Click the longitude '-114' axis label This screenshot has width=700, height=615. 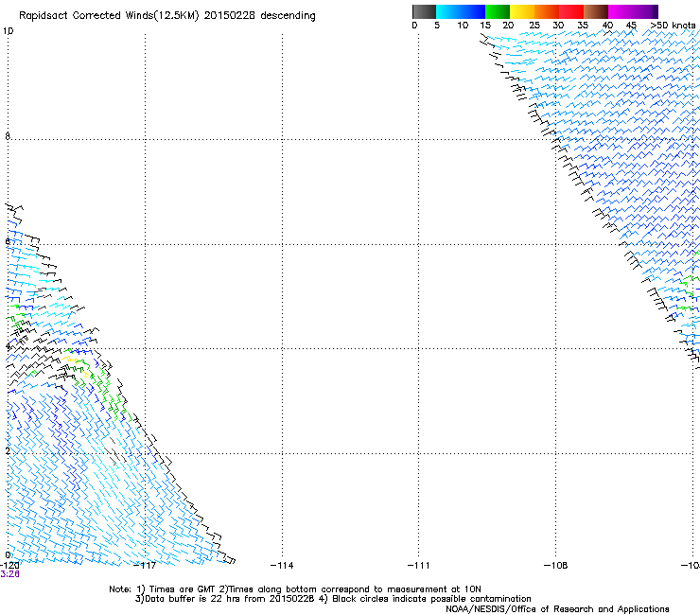(282, 566)
